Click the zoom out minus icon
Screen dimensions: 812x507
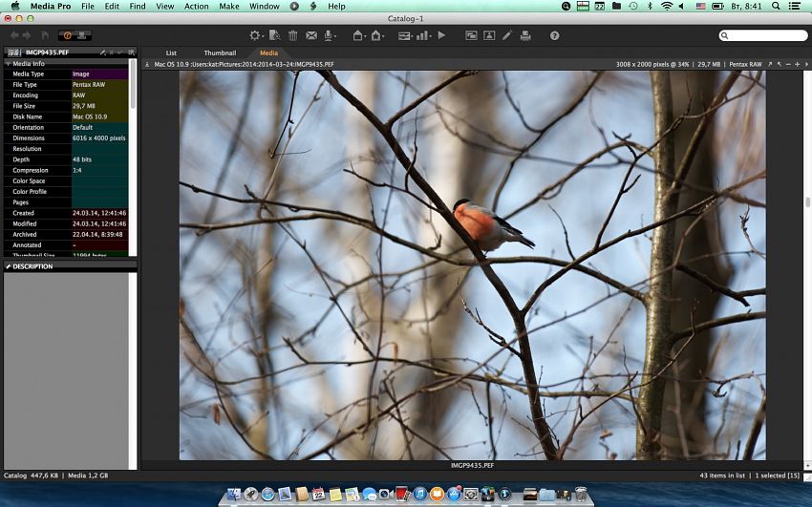[788, 64]
